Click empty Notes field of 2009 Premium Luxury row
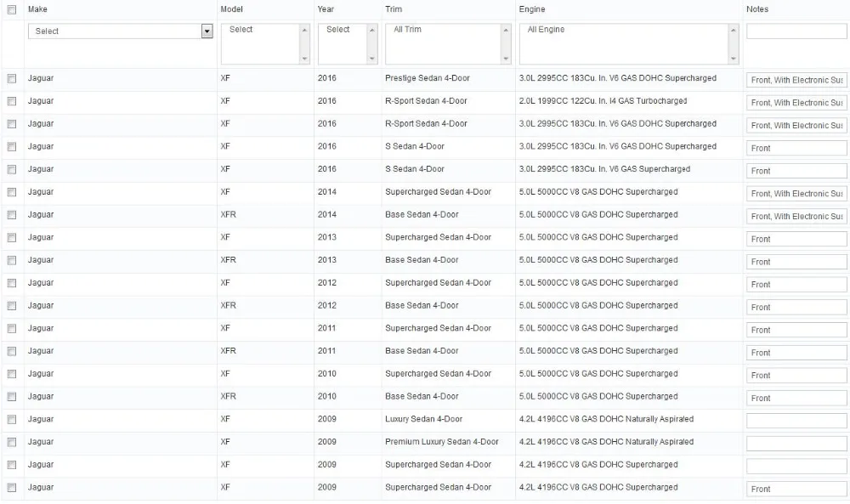Viewport: 850px width, 504px height. tap(796, 444)
